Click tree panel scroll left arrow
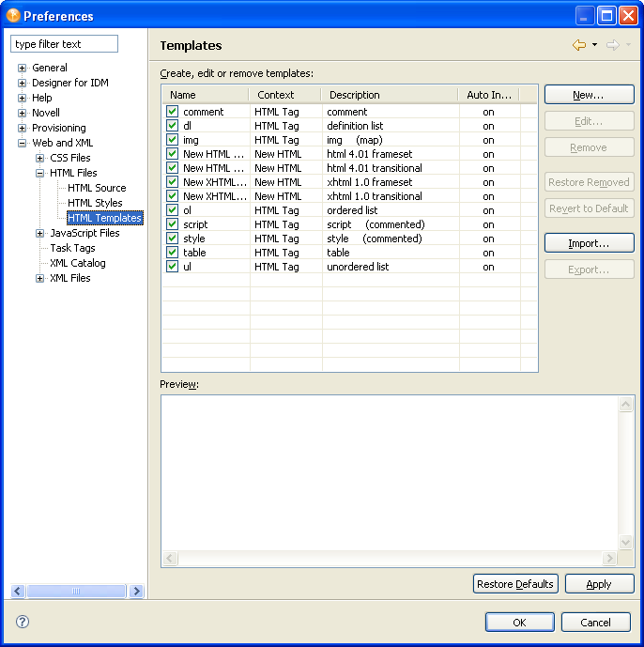This screenshot has height=647, width=644. click(x=18, y=591)
